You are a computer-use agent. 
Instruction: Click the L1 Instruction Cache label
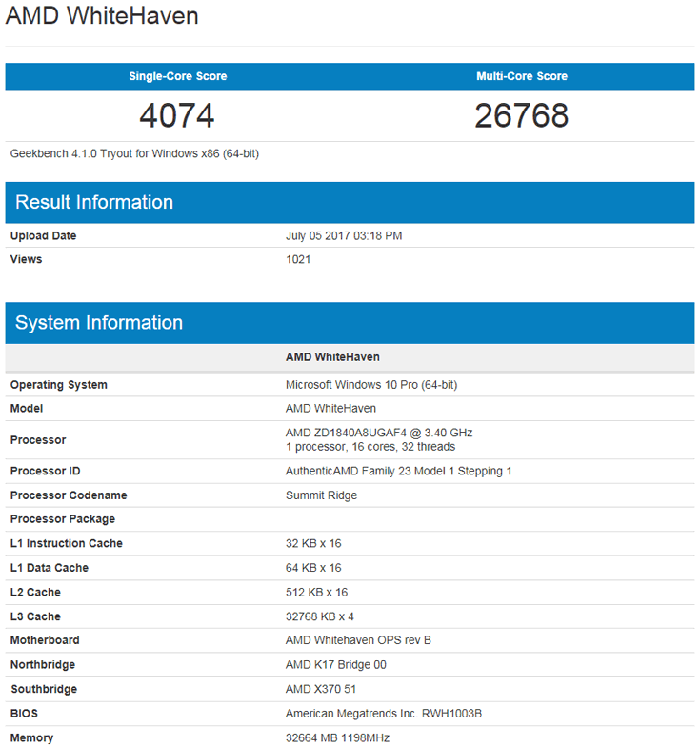(x=67, y=543)
